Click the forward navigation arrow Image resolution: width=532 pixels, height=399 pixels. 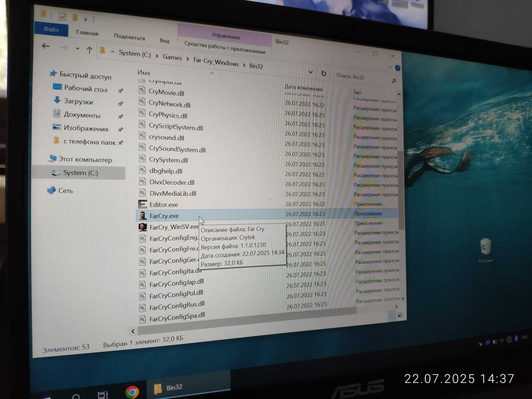(x=64, y=48)
